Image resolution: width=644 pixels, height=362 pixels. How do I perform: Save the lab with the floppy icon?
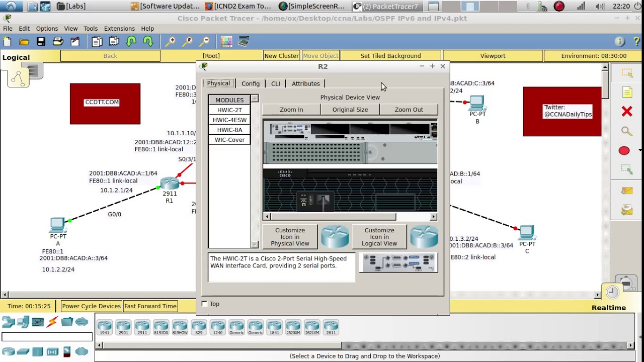41,42
